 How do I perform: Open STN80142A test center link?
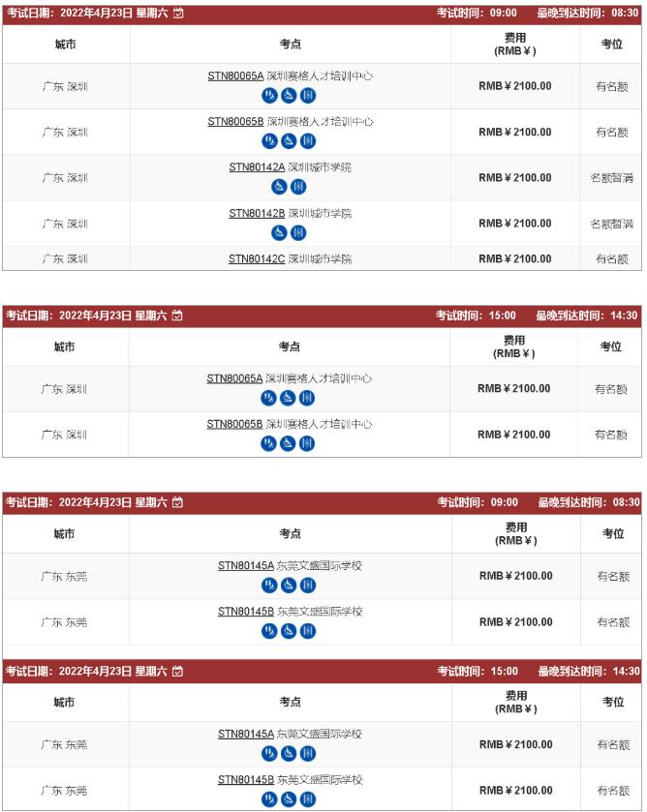click(257, 167)
